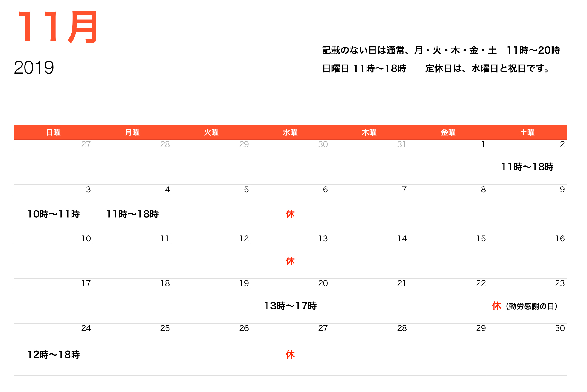Click the red 休 on November 13
587x392 pixels.
290,261
